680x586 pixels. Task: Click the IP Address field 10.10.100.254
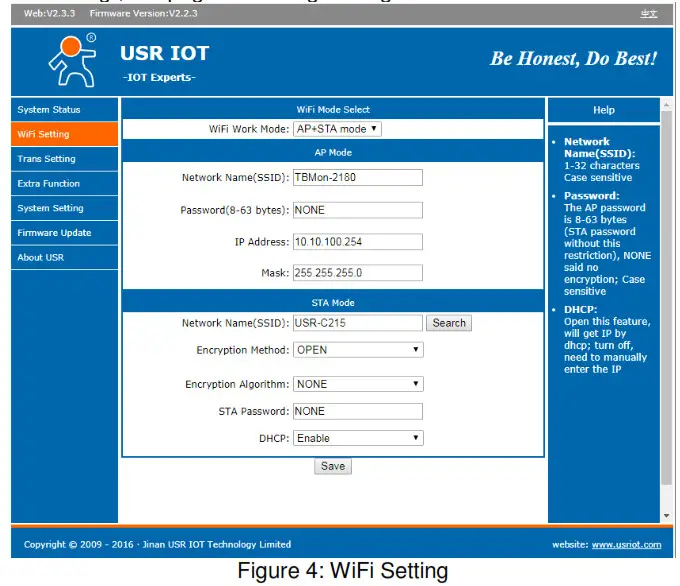(357, 242)
